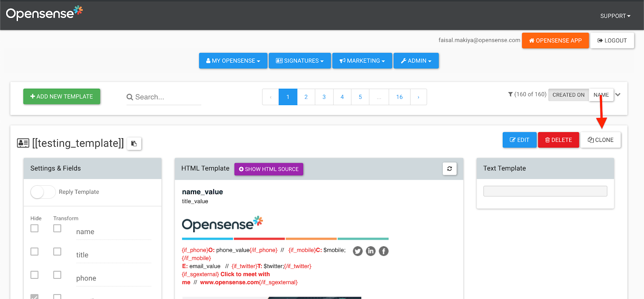
Task: Expand the MY OPENSENSE menu
Action: 233,61
